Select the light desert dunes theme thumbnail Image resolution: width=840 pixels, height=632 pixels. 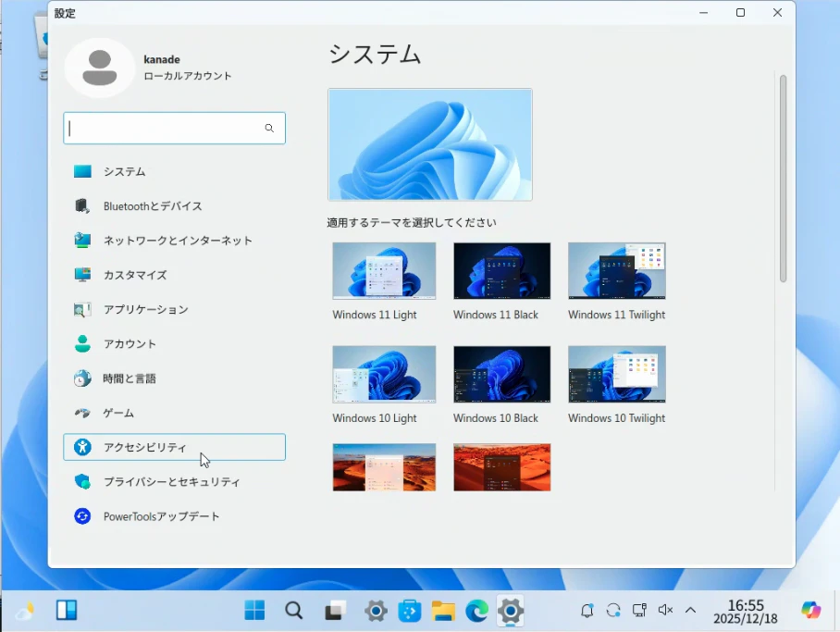point(384,467)
